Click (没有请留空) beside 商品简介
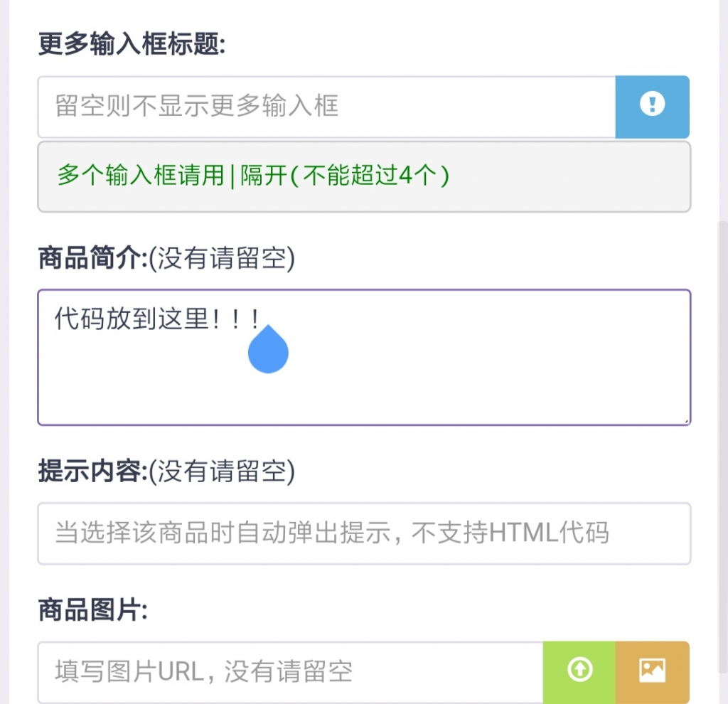 point(222,258)
